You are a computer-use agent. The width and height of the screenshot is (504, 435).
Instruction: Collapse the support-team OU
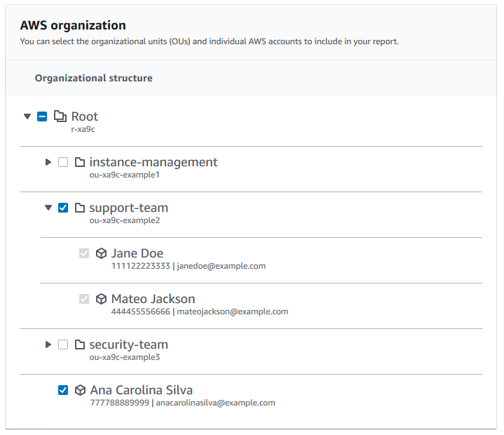click(48, 208)
